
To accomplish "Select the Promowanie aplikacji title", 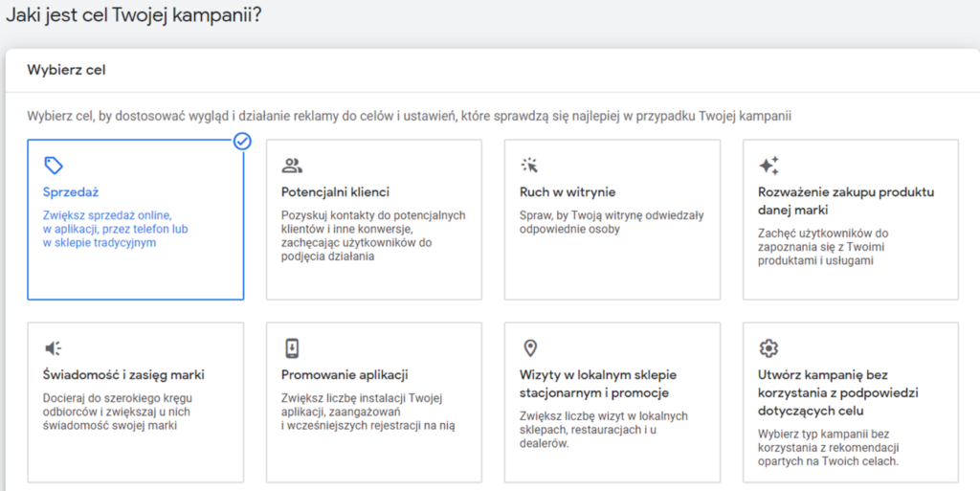I will 345,375.
